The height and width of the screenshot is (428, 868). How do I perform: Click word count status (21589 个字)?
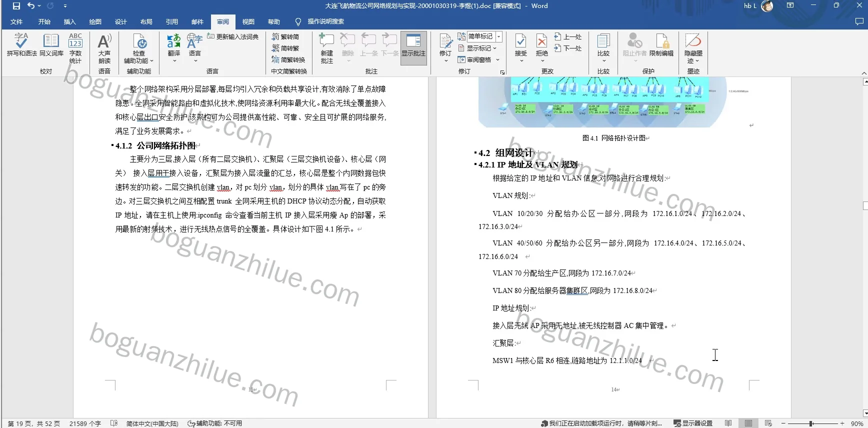click(x=85, y=423)
